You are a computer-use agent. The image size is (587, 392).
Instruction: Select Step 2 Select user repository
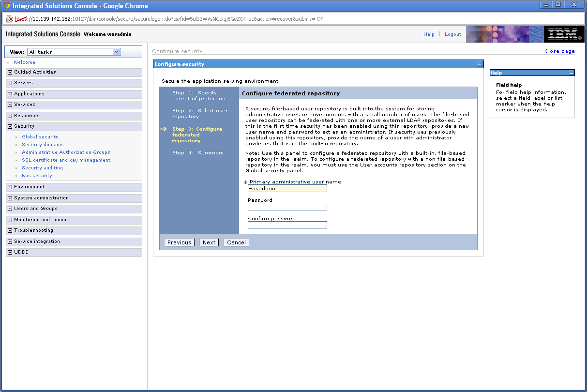(200, 114)
